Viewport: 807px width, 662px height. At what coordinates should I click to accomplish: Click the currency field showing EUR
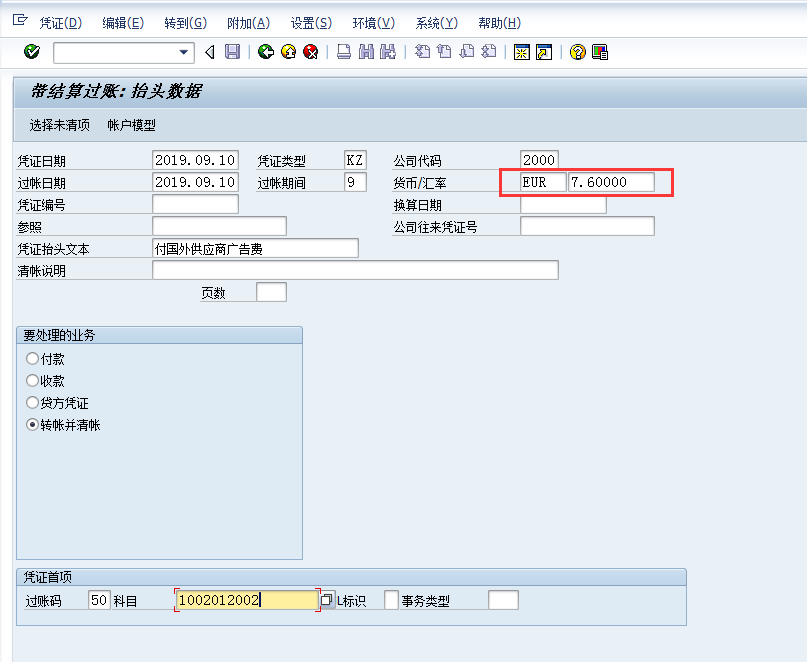pyautogui.click(x=543, y=182)
